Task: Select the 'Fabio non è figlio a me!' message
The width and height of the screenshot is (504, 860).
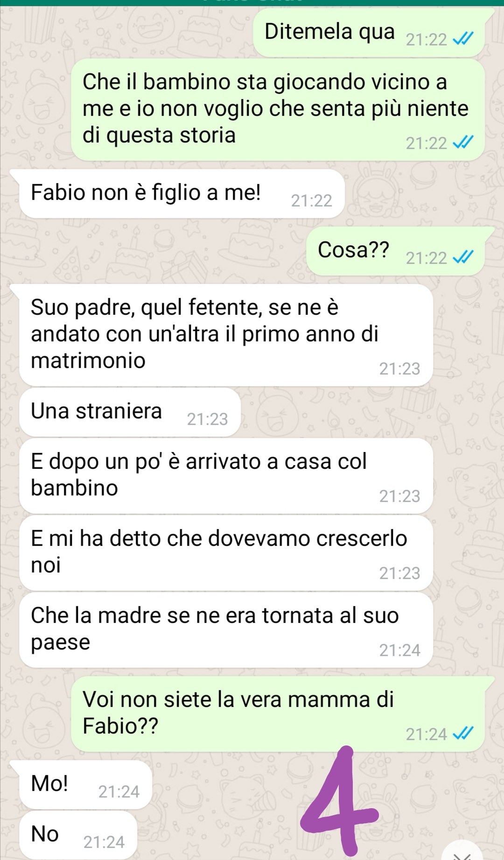Action: pos(182,193)
